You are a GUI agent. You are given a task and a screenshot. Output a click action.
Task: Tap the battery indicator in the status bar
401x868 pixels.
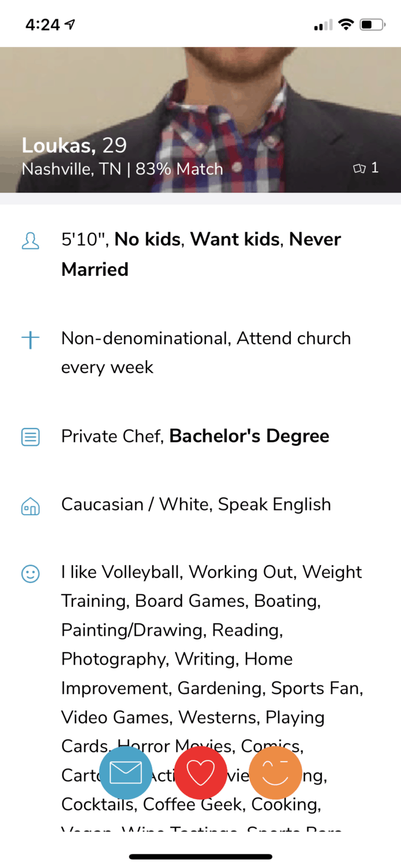click(372, 24)
